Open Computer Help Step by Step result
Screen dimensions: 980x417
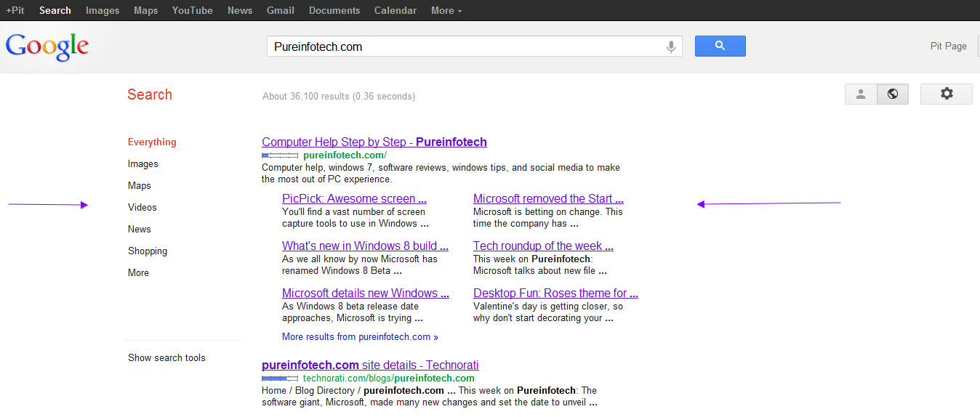(x=374, y=142)
